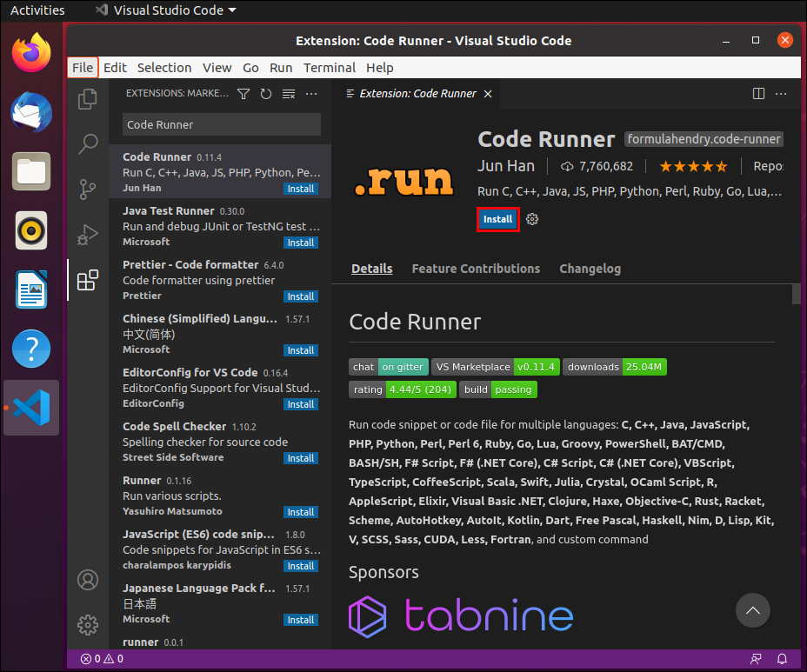Install JavaScript (ES6) code snippets
The image size is (807, 672).
[301, 566]
